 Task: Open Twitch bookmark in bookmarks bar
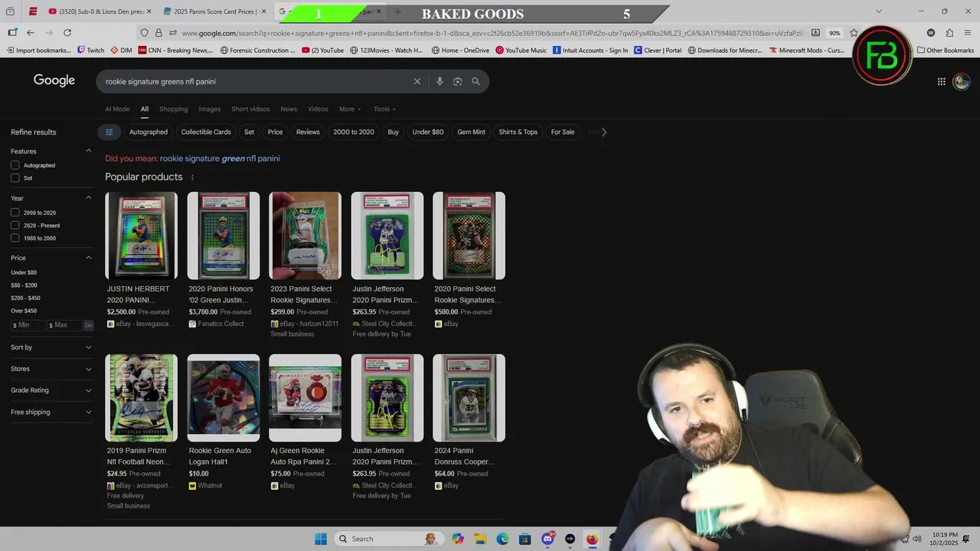click(90, 51)
